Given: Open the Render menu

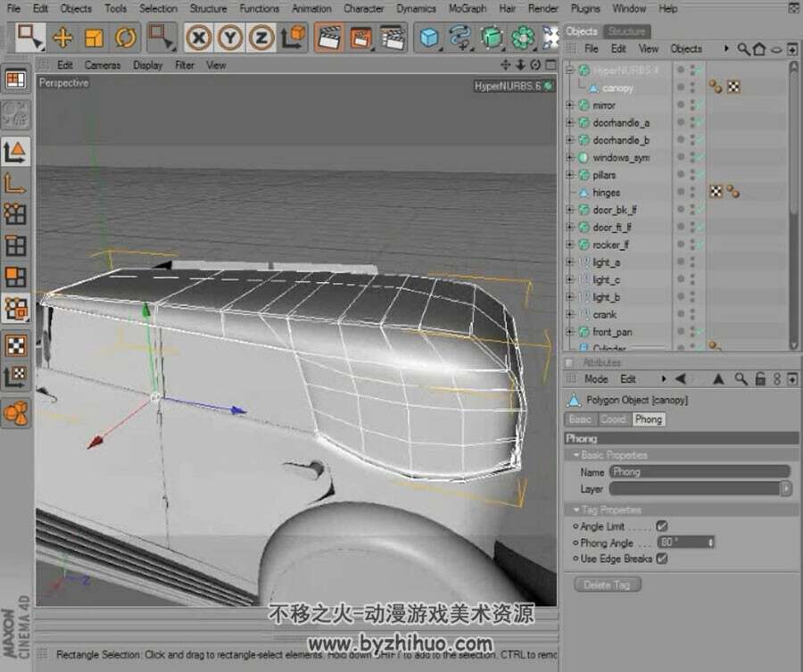Looking at the screenshot, I should pos(542,9).
